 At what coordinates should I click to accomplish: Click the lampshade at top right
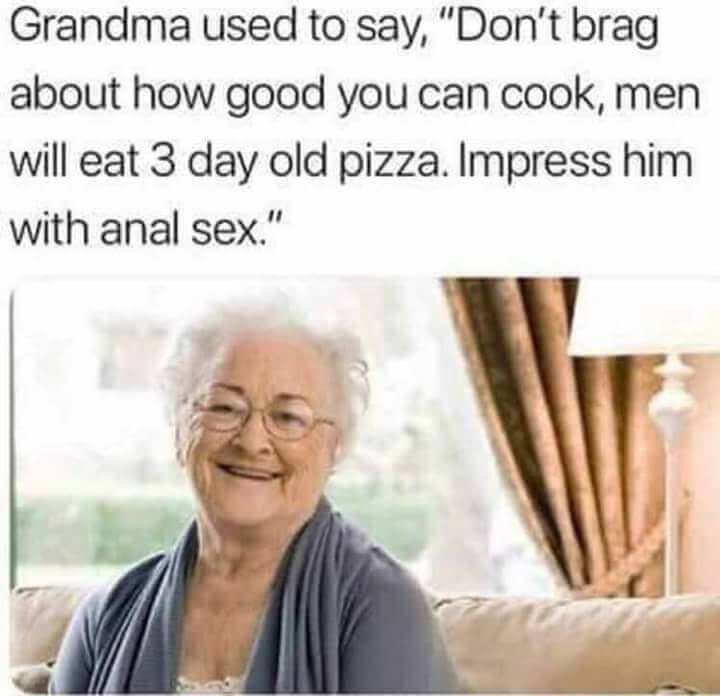click(645, 317)
